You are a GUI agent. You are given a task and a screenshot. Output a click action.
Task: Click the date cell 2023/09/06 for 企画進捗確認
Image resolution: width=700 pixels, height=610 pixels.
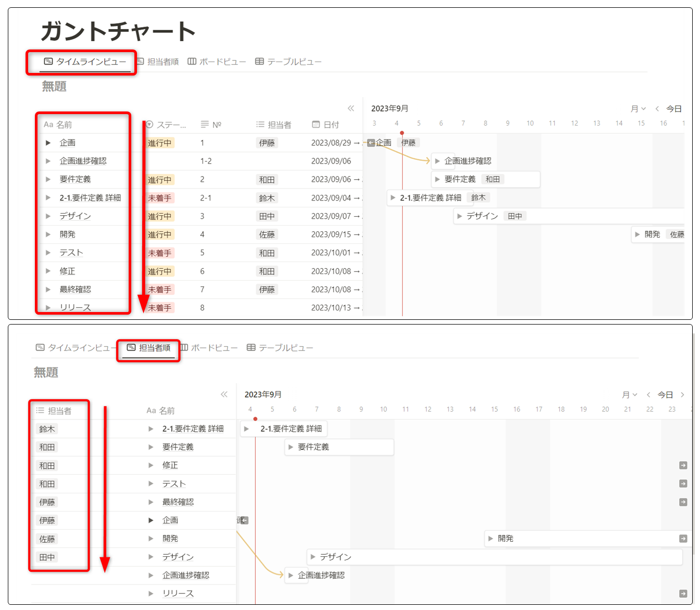point(331,161)
